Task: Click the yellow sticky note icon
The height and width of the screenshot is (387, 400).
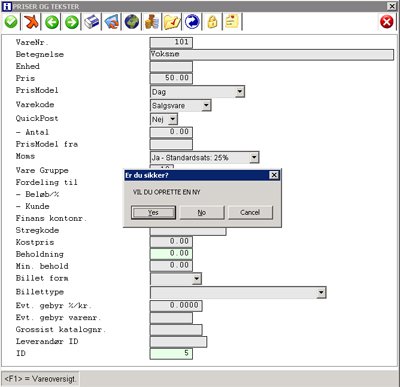Action: click(232, 22)
